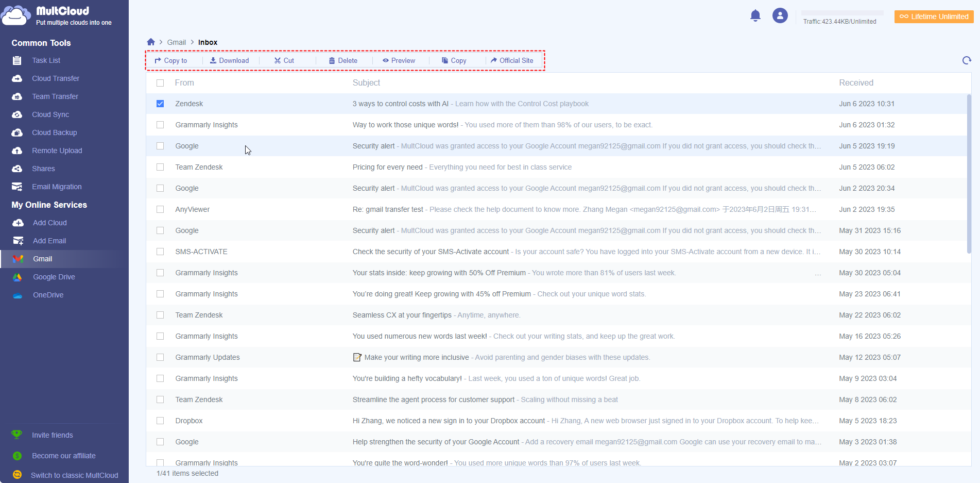Click the Lifetime Unlimited button
Screen dimensions: 980x483
pyautogui.click(x=934, y=16)
